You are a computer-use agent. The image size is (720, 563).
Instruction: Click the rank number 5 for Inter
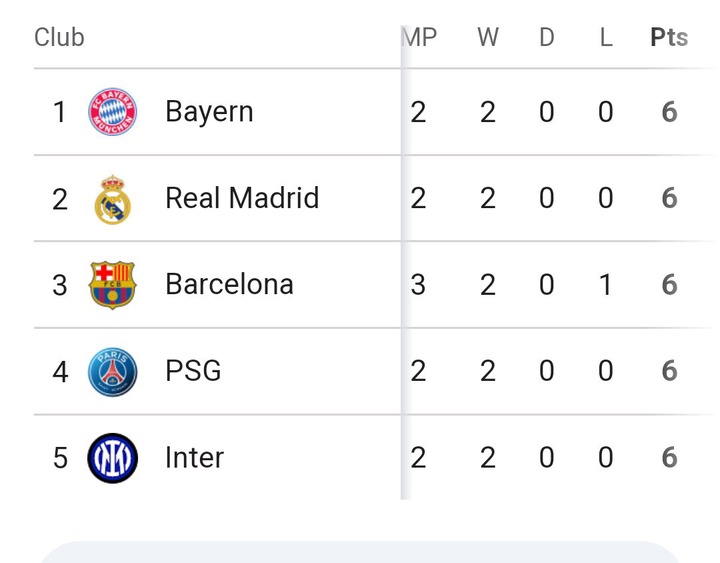[60, 458]
